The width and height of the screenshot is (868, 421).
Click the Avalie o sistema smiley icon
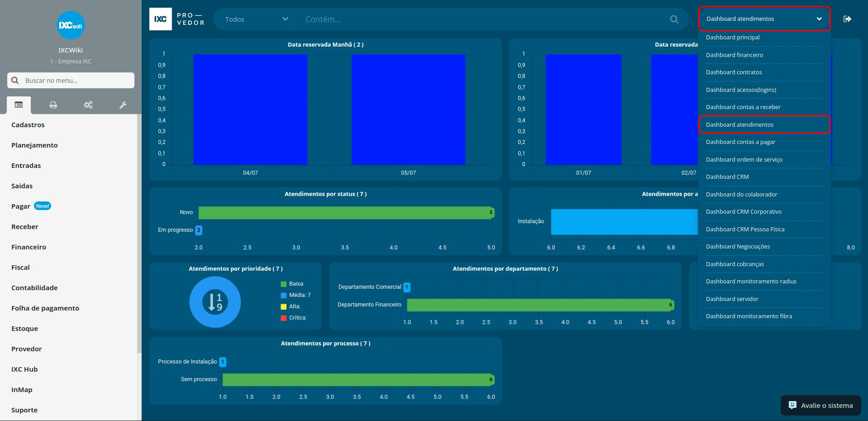coord(792,405)
